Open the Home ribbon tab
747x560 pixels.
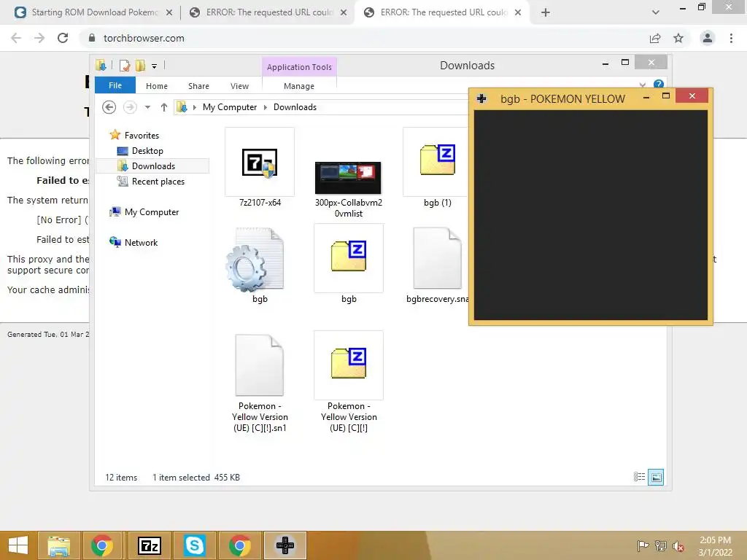click(157, 86)
